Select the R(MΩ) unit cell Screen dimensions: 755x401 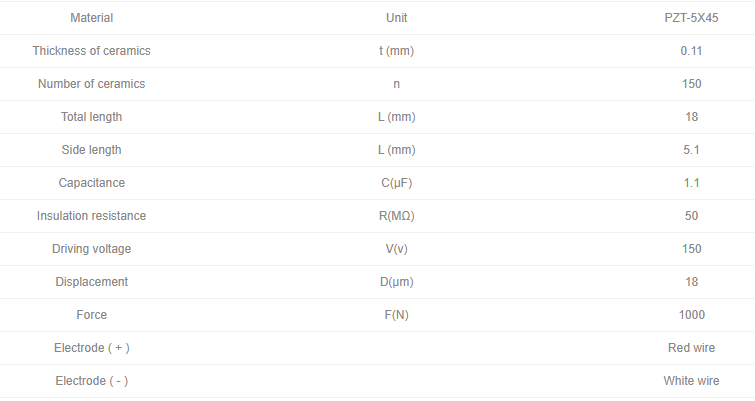tap(396, 216)
